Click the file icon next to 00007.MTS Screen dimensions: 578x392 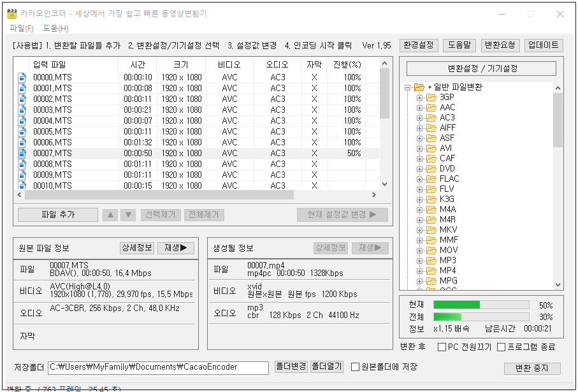click(x=22, y=154)
